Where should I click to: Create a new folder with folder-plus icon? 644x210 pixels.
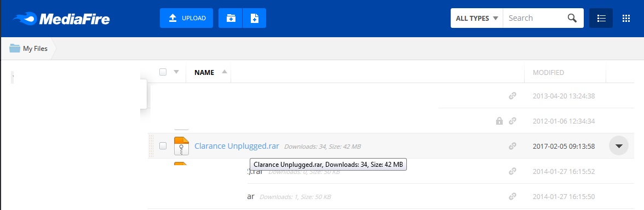231,18
